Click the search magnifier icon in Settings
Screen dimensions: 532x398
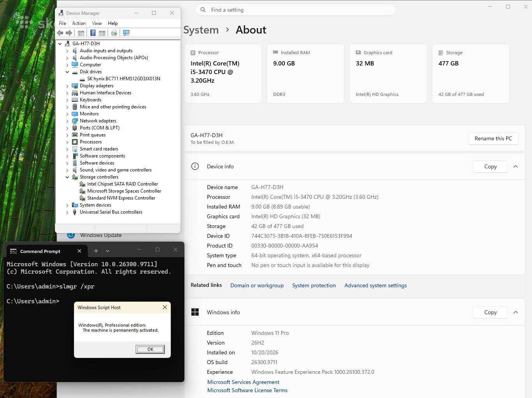(x=203, y=10)
